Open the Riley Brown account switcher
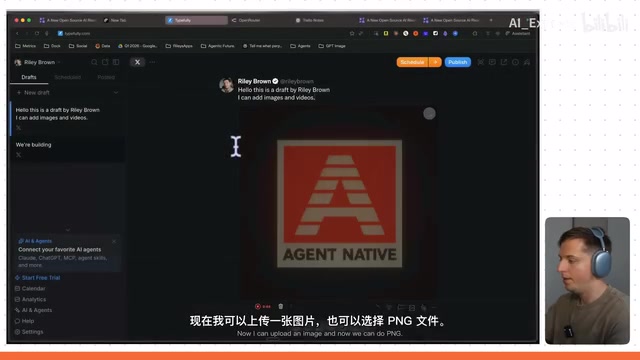 [37, 62]
